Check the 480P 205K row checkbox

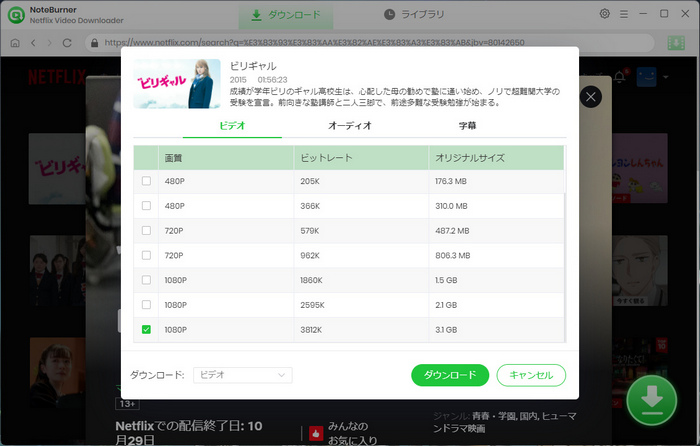[146, 181]
